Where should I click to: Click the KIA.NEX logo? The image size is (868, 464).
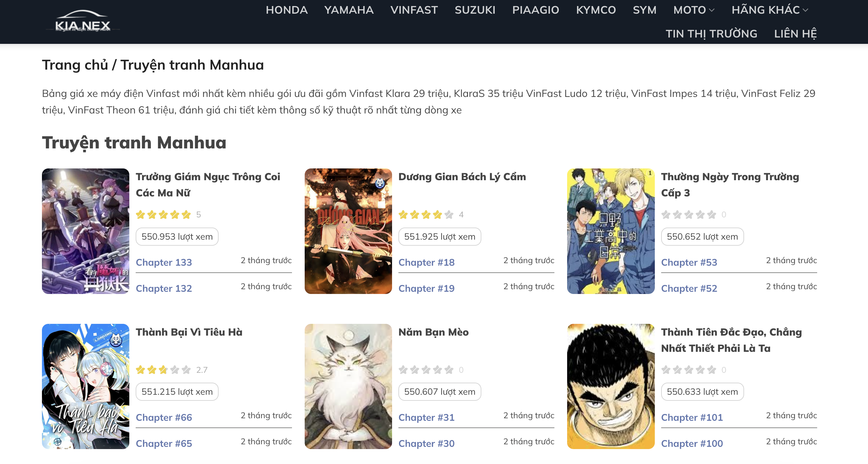(83, 22)
